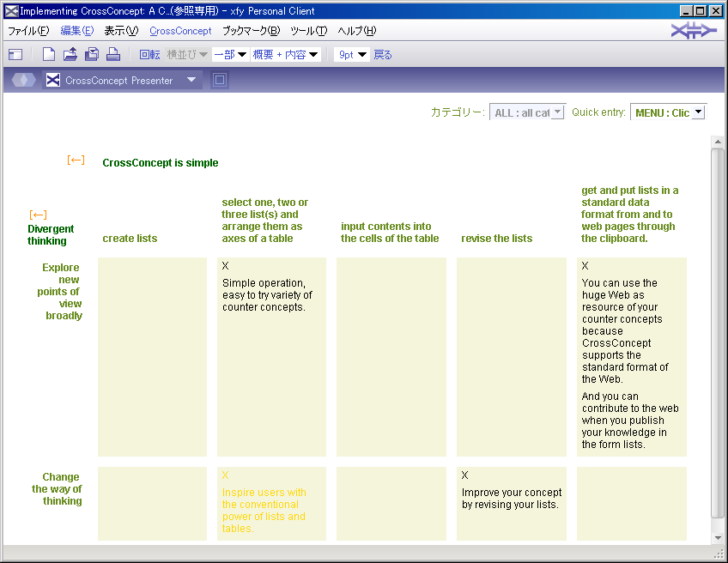This screenshot has width=728, height=563.
Task: Click the scrollbar down arrow
Action: [718, 537]
